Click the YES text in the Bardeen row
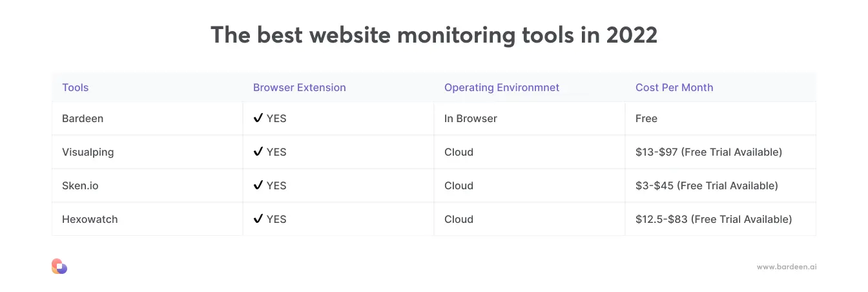The height and width of the screenshot is (292, 868). 276,118
